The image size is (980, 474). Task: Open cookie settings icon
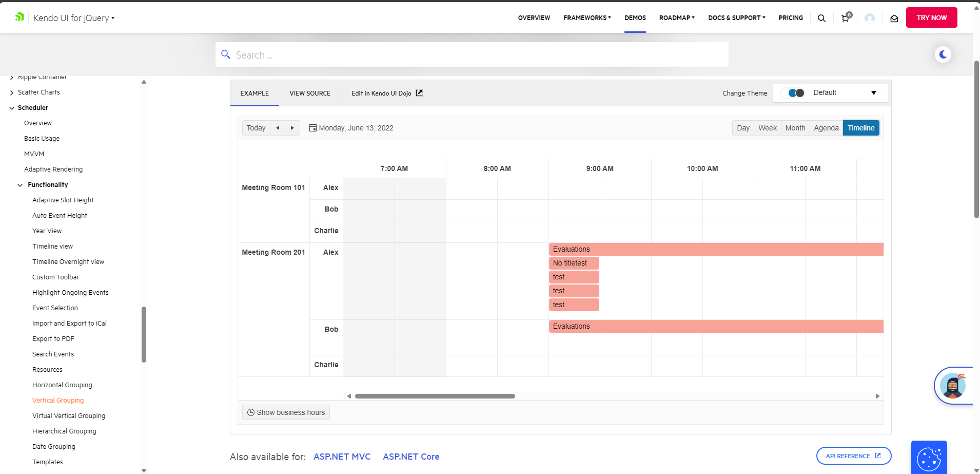(x=929, y=458)
